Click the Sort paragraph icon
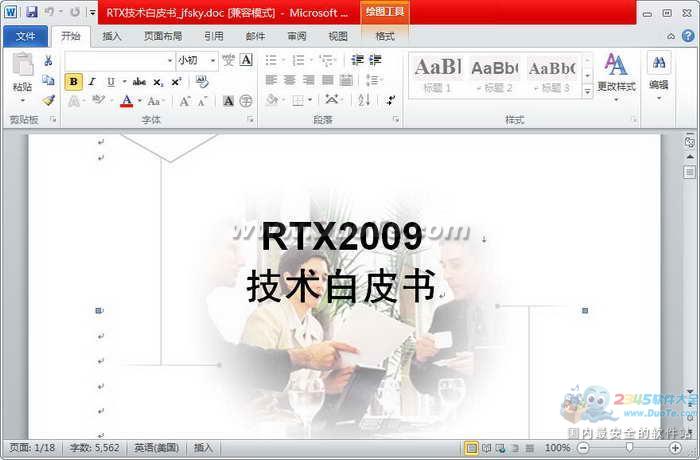The image size is (700, 460). tap(363, 100)
